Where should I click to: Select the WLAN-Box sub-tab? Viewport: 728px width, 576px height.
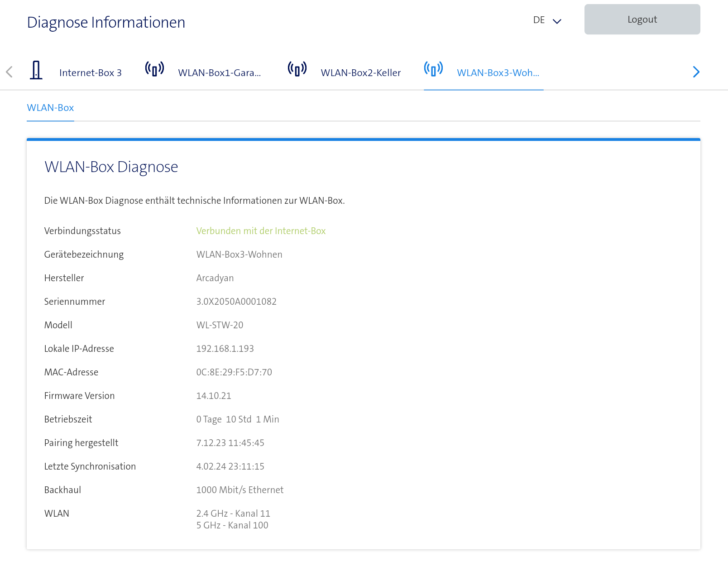[x=50, y=108]
